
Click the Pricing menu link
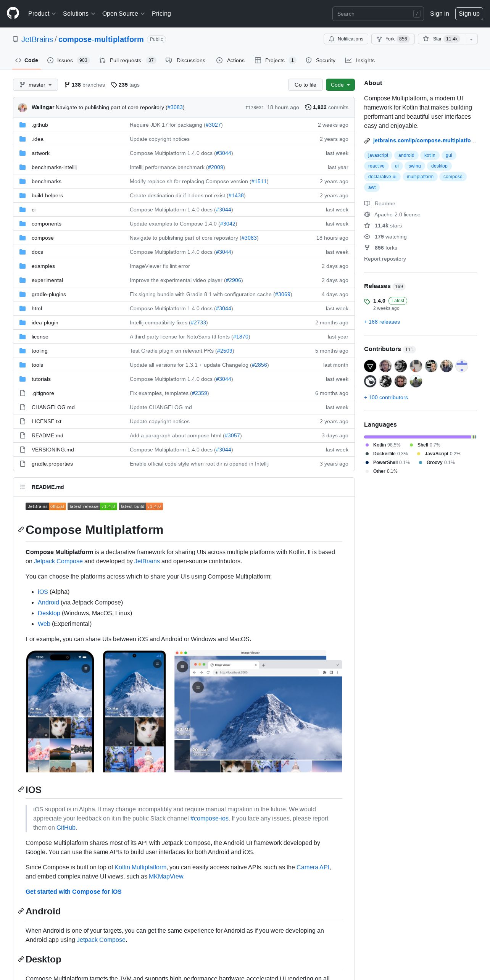[161, 13]
